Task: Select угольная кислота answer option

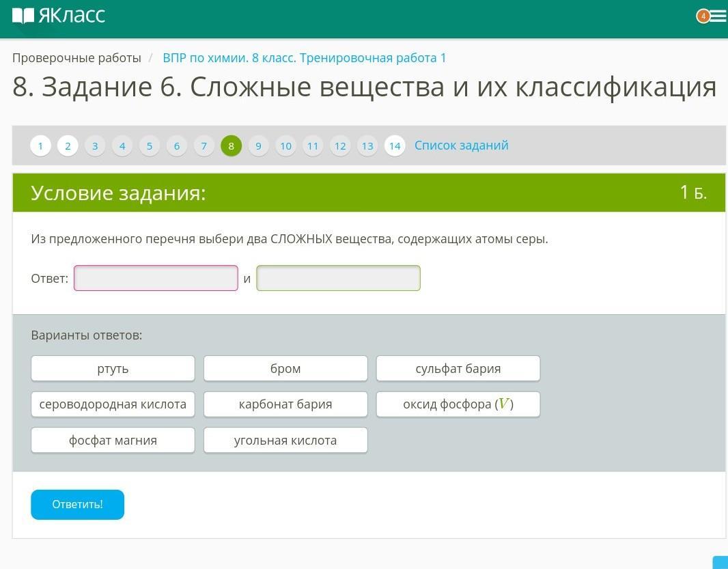Action: click(x=285, y=441)
